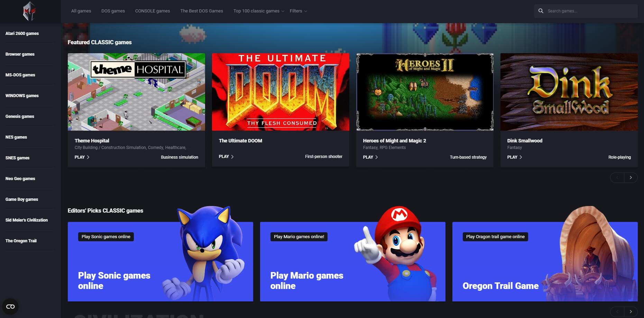This screenshot has height=318, width=644.
Task: Click the round infinity icon button
Action: tap(10, 307)
